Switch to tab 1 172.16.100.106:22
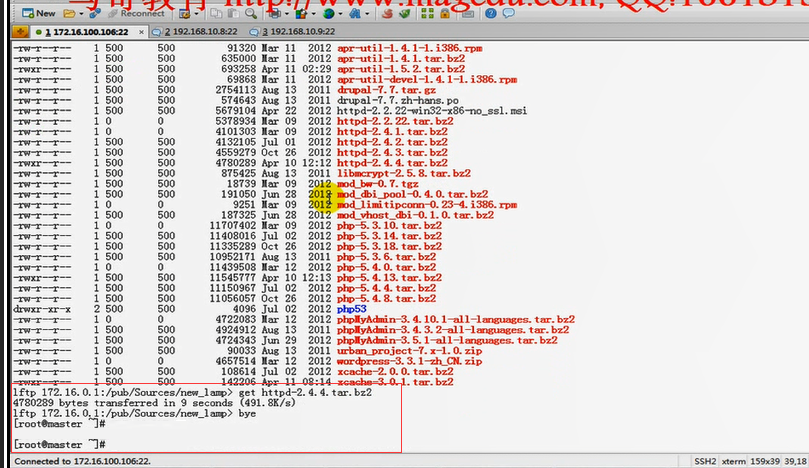This screenshot has height=468, width=809. click(86, 32)
